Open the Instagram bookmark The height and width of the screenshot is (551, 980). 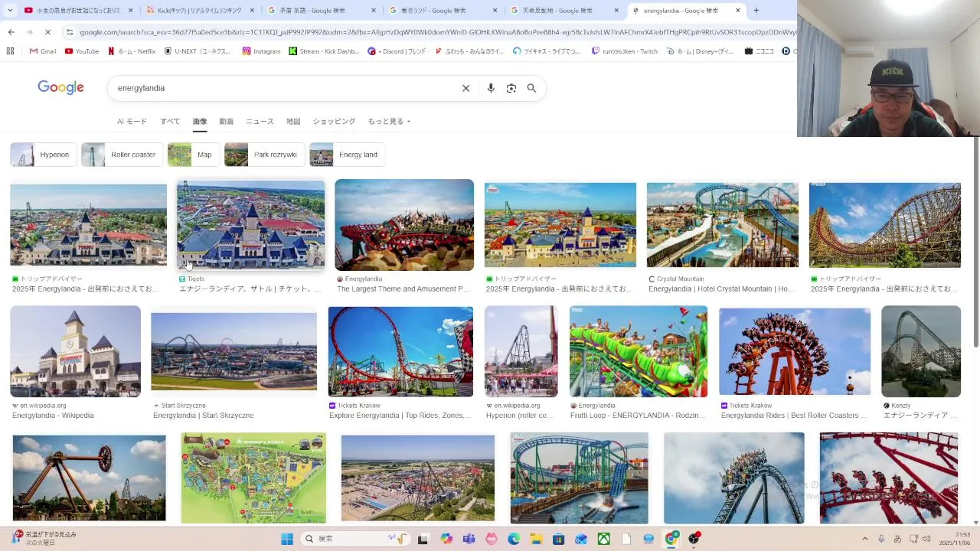tap(261, 51)
